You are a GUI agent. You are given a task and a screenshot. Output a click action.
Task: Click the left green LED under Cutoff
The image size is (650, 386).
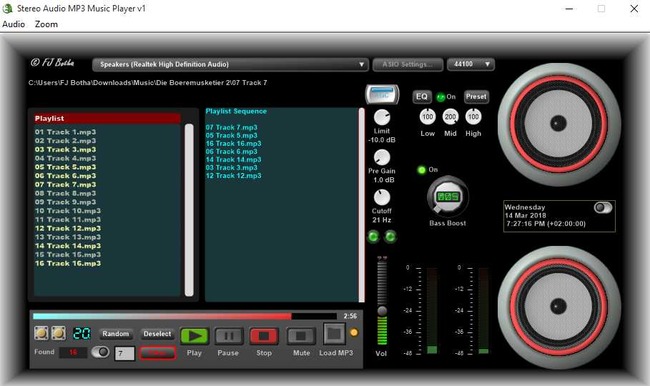[x=373, y=237]
